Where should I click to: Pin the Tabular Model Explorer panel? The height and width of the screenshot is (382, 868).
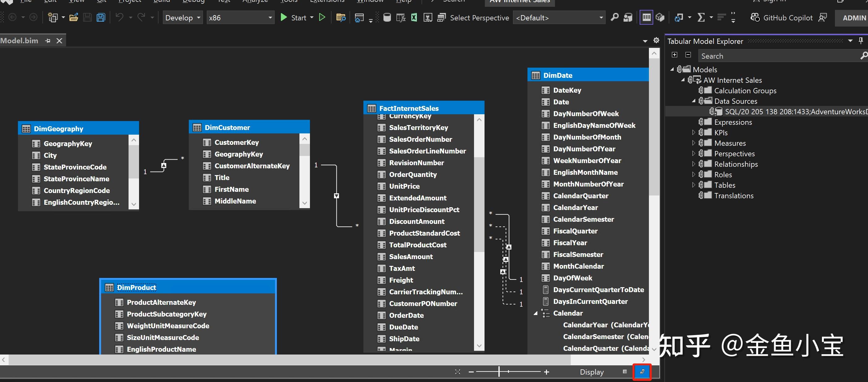[x=861, y=40]
